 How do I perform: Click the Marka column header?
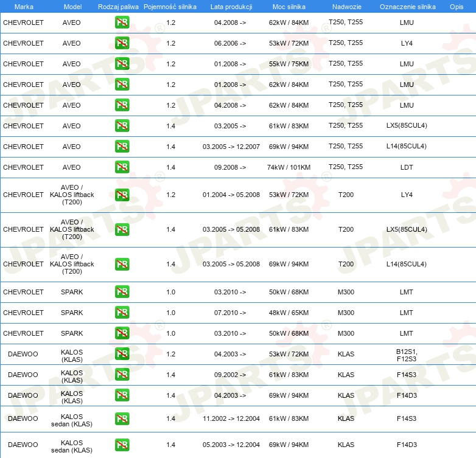24,7
